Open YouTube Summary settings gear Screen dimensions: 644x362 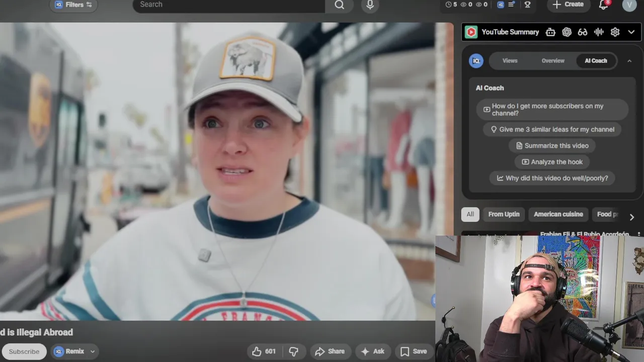[x=615, y=32]
